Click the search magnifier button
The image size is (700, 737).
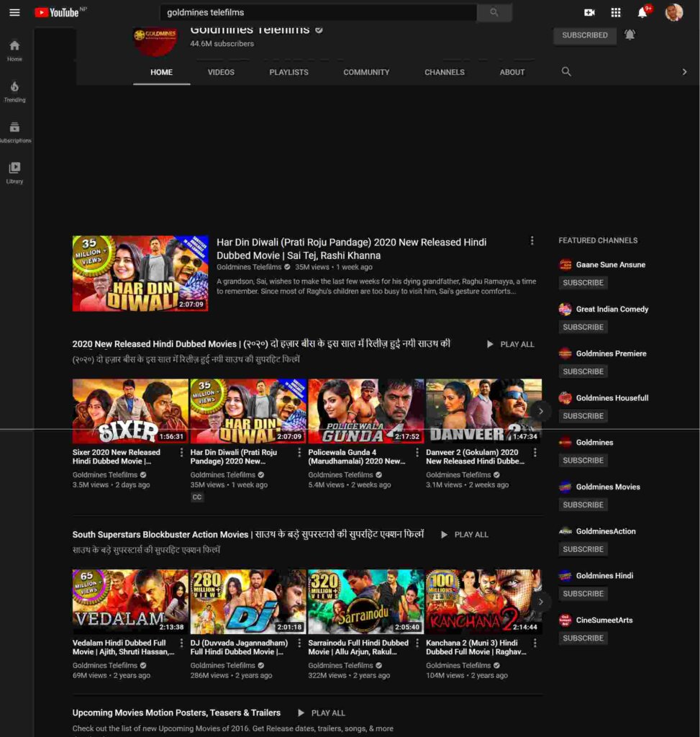(494, 13)
